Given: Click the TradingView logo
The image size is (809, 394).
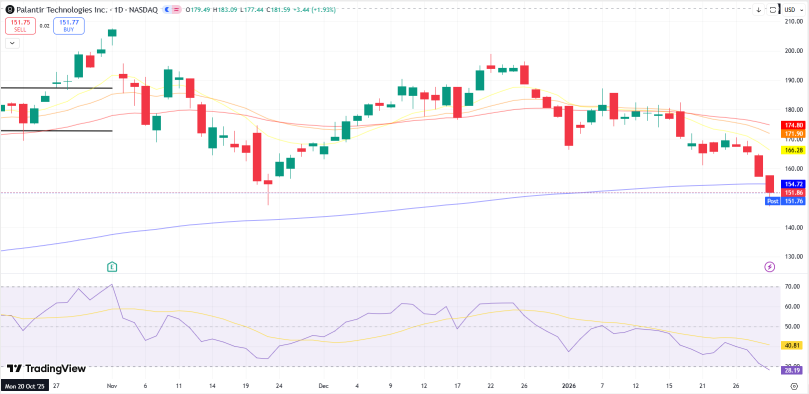Looking at the screenshot, I should [x=46, y=369].
